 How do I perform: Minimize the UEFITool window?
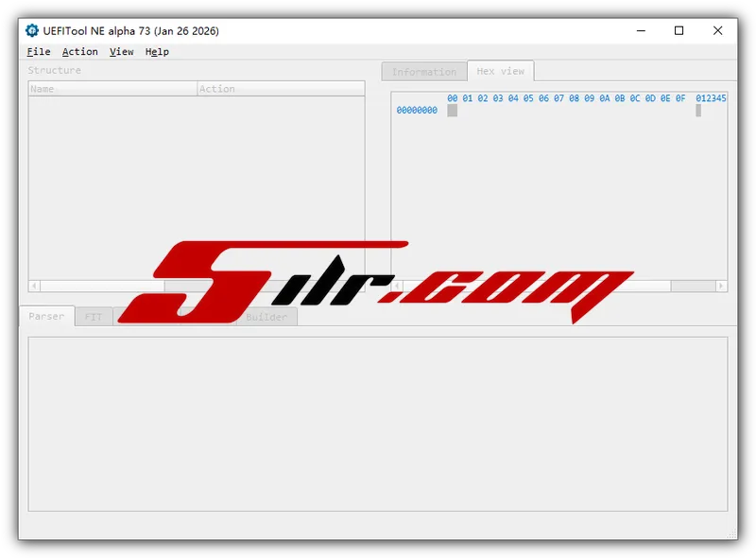click(x=640, y=31)
